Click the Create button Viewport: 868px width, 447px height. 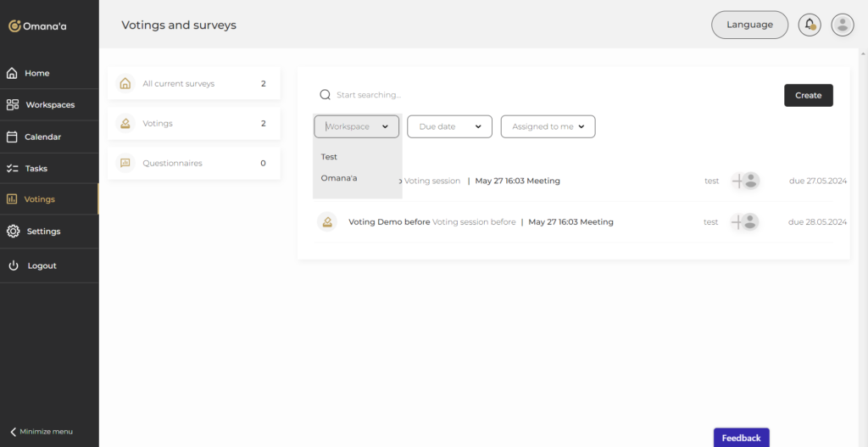(x=808, y=95)
